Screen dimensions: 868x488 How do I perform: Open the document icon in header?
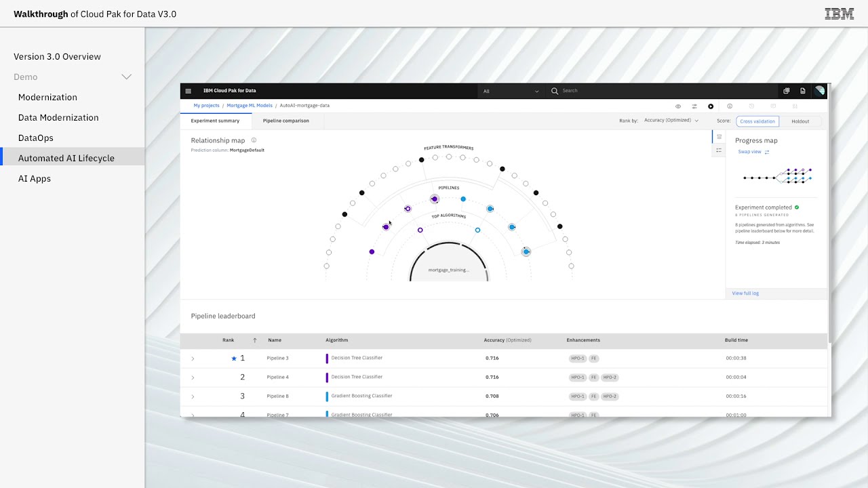point(803,91)
